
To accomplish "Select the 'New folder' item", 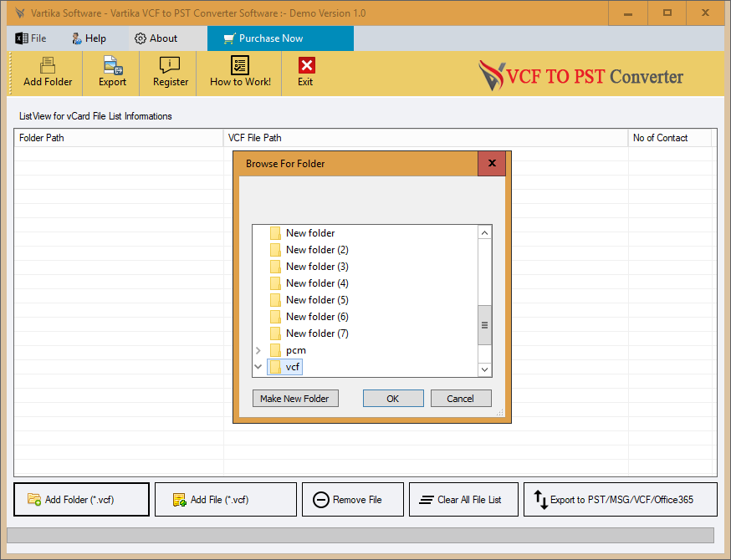I will tap(310, 233).
